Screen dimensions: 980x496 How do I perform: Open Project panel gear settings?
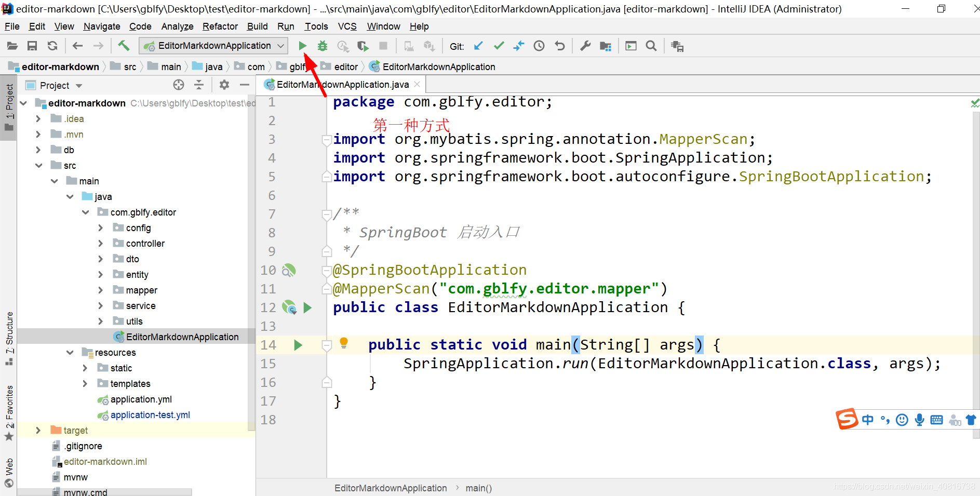coord(224,85)
